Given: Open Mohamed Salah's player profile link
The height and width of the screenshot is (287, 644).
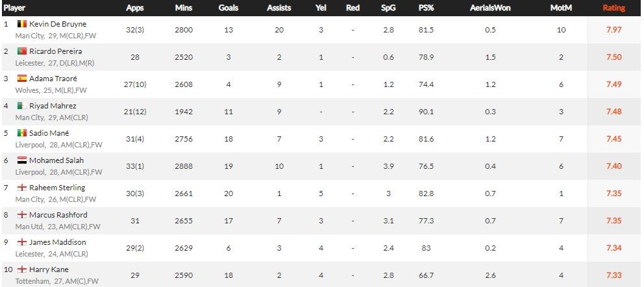Looking at the screenshot, I should pyautogui.click(x=56, y=160).
